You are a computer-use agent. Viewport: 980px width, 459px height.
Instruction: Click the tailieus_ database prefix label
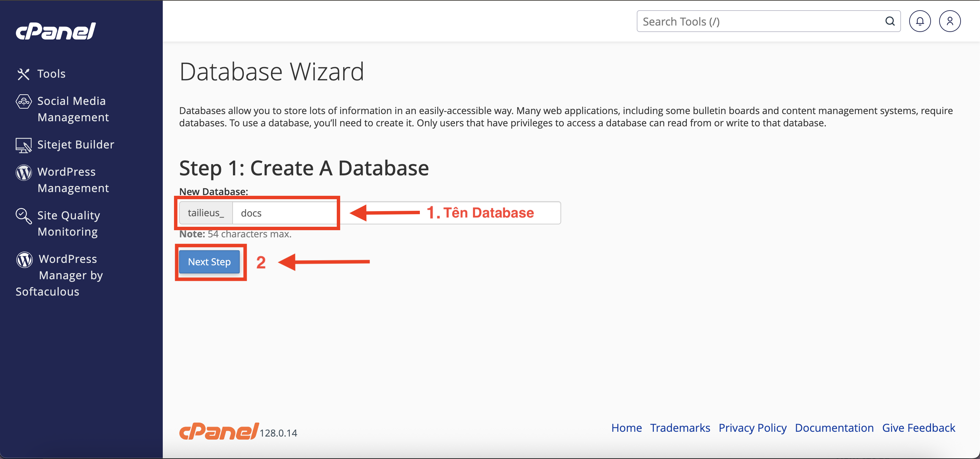click(x=206, y=213)
